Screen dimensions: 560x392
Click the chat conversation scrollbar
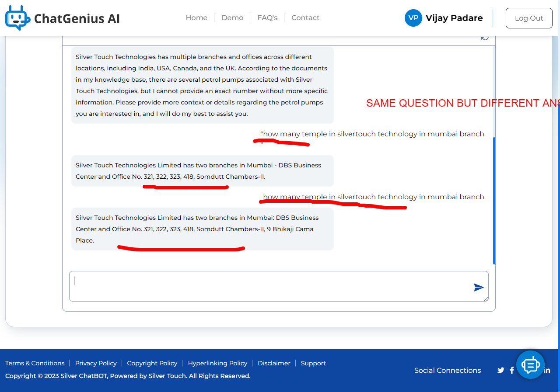[494, 201]
